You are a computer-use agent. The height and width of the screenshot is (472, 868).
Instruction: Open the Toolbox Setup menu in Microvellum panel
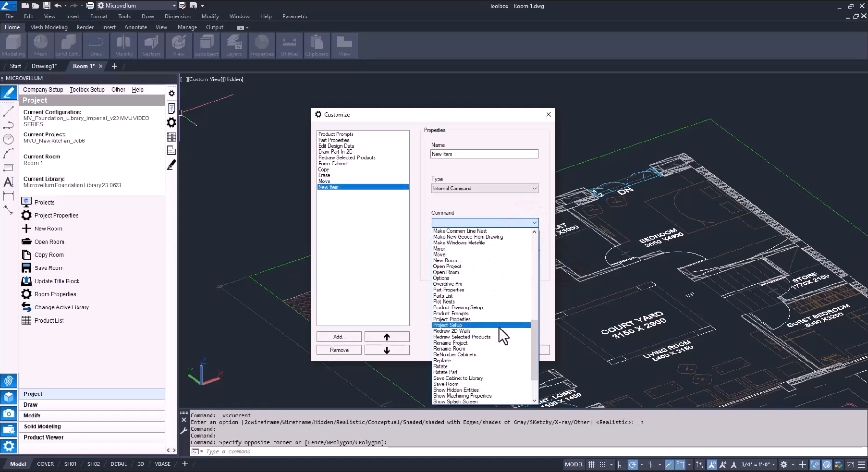point(87,90)
